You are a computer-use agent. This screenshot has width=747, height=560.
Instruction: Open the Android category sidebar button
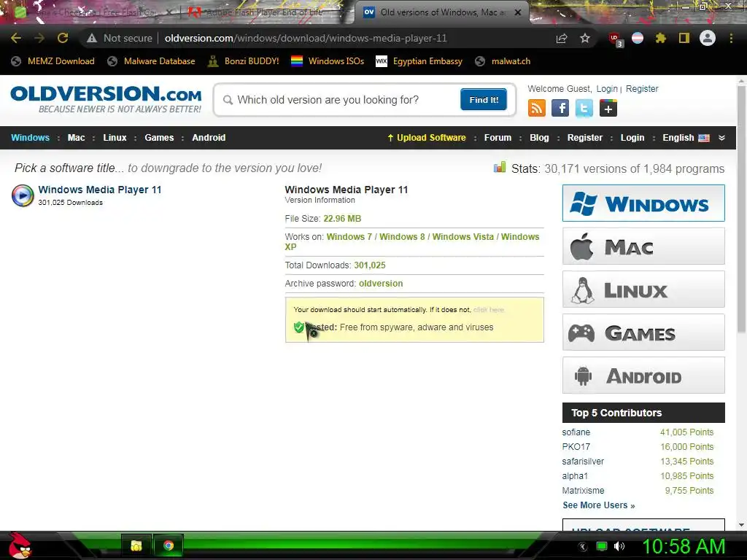tap(643, 376)
